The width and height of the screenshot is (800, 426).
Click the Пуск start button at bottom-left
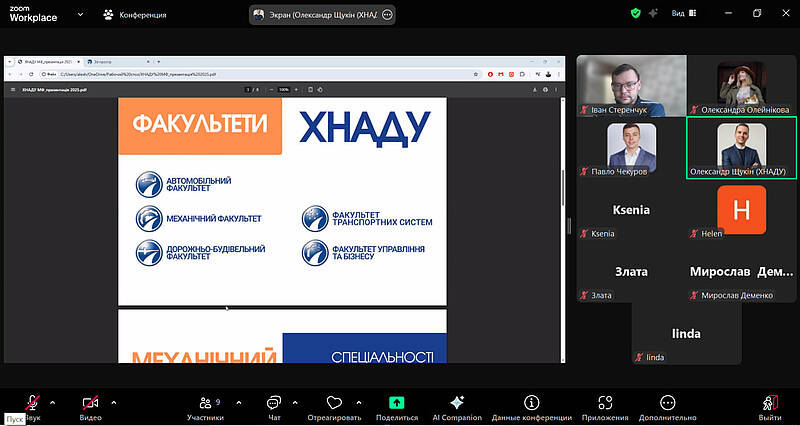pyautogui.click(x=13, y=419)
